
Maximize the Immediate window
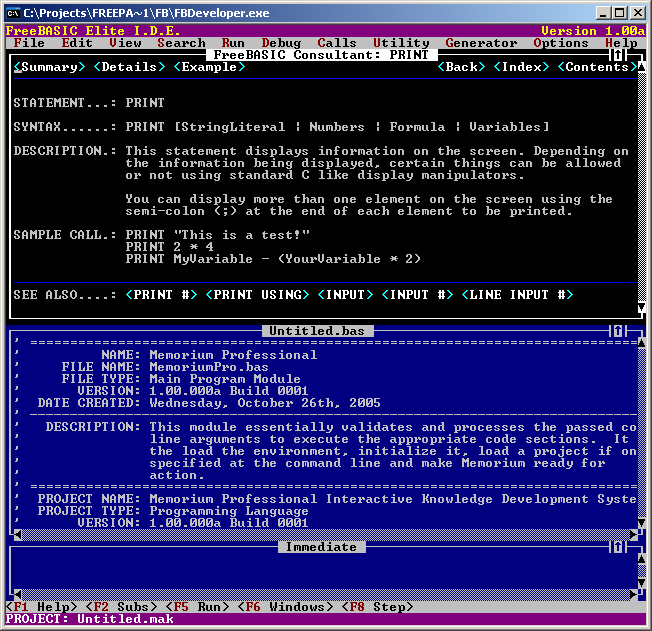click(x=618, y=547)
